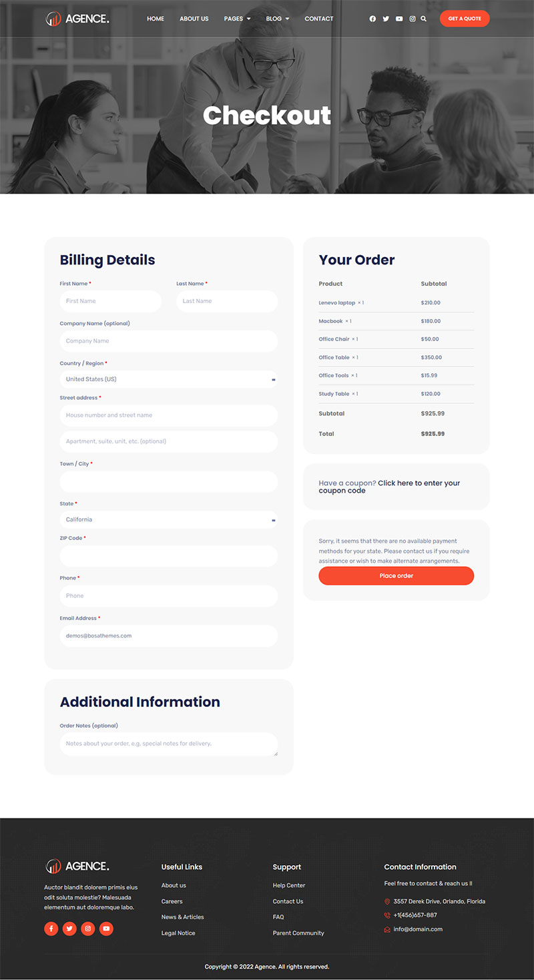Click the search magnifier icon
The height and width of the screenshot is (980, 534).
[424, 19]
